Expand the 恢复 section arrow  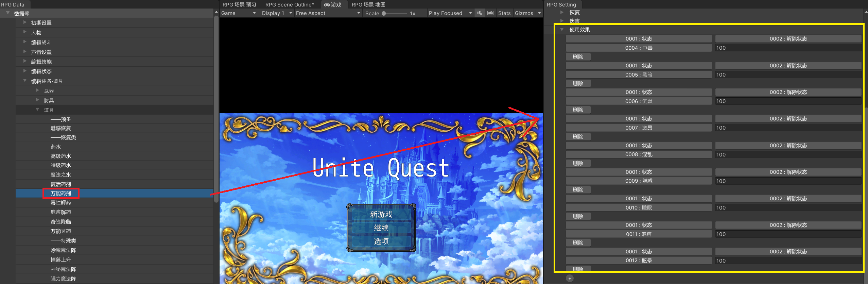coord(562,12)
